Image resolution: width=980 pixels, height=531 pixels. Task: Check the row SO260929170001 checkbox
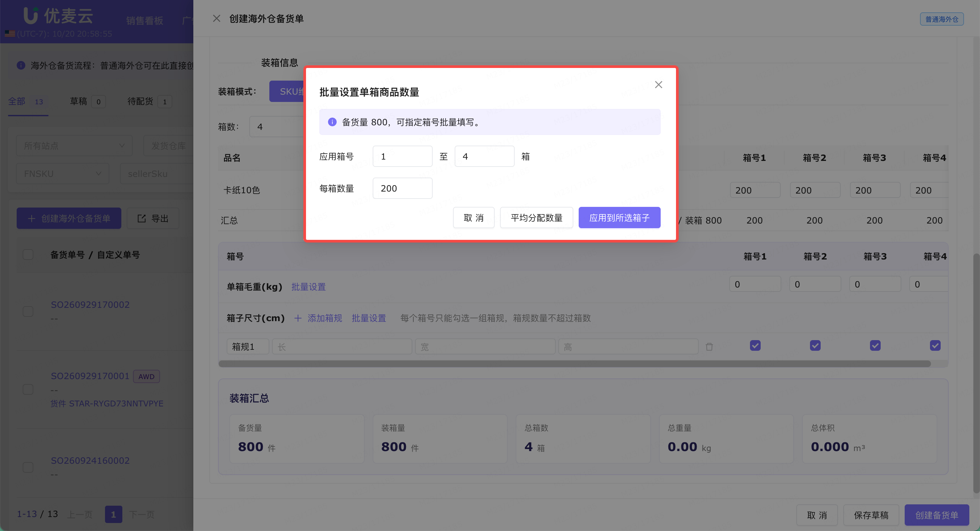28,389
